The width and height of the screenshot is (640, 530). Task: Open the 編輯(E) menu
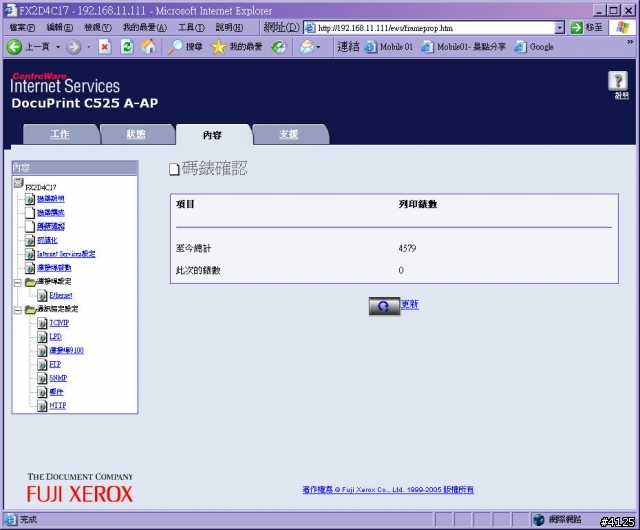pyautogui.click(x=60, y=28)
